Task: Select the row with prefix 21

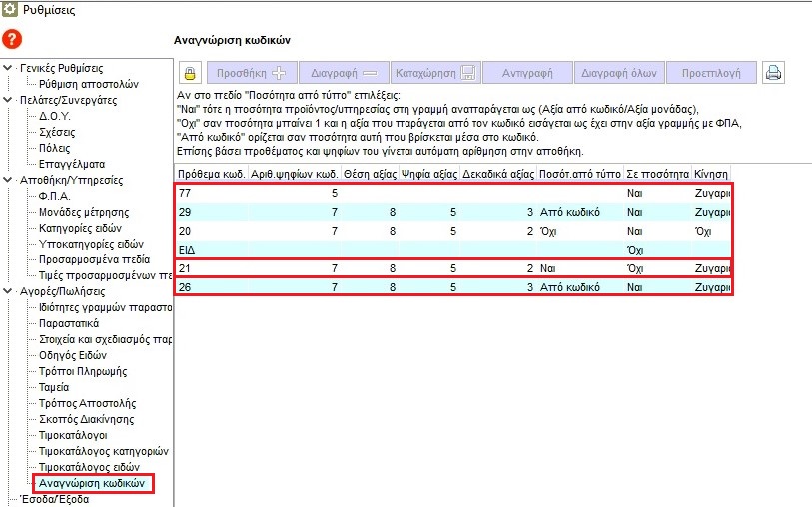Action: coord(453,268)
